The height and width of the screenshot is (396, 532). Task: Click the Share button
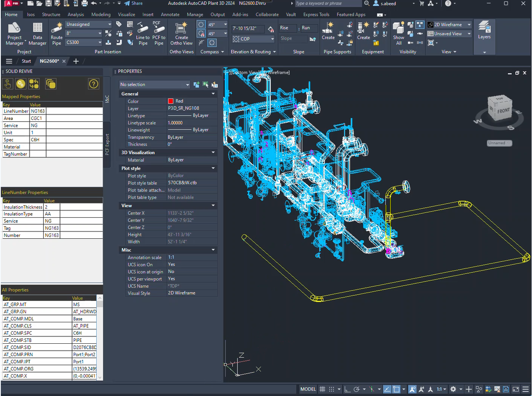click(133, 3)
